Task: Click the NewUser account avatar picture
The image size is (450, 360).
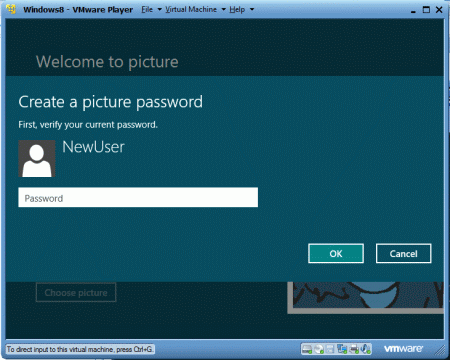Action: [x=37, y=158]
